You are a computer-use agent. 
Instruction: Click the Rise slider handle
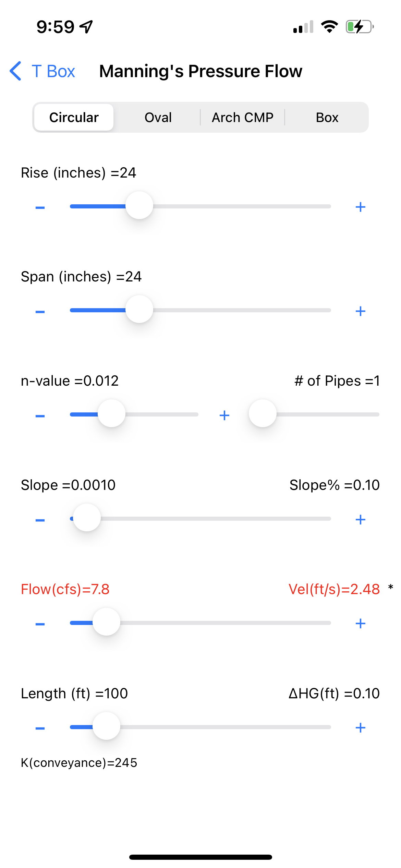point(139,206)
